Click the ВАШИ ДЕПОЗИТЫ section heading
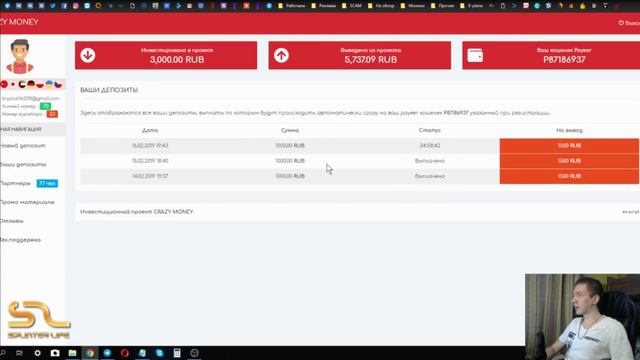The image size is (640, 360). tap(109, 90)
